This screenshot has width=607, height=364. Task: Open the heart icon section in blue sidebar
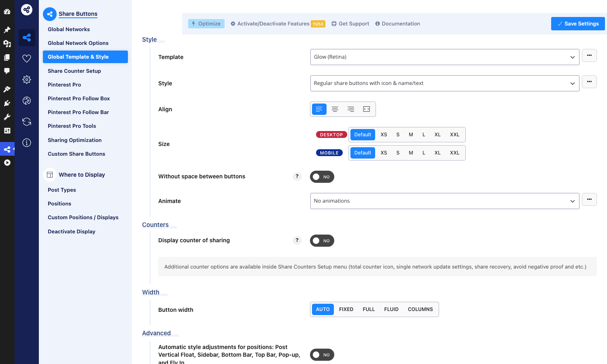(x=27, y=59)
